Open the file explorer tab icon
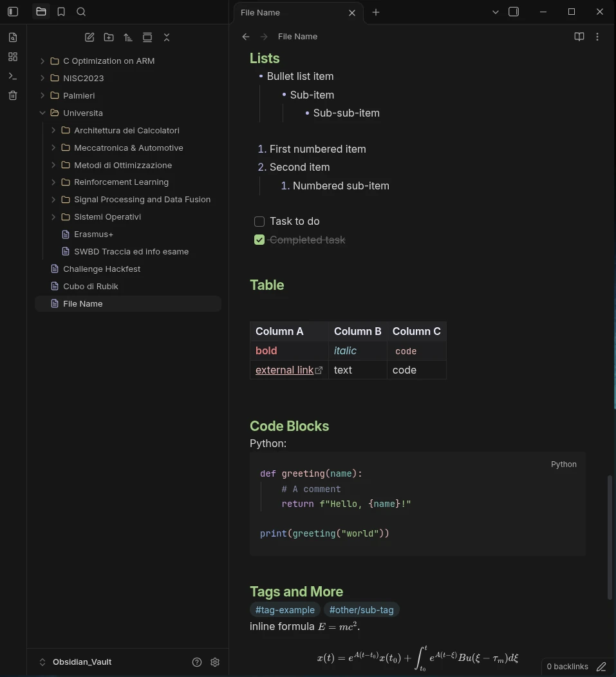This screenshot has width=616, height=677. (41, 12)
